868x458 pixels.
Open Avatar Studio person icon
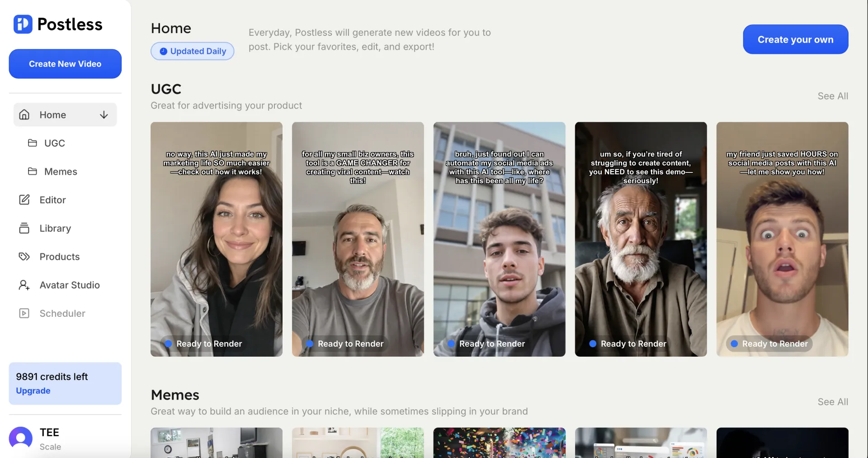point(24,285)
